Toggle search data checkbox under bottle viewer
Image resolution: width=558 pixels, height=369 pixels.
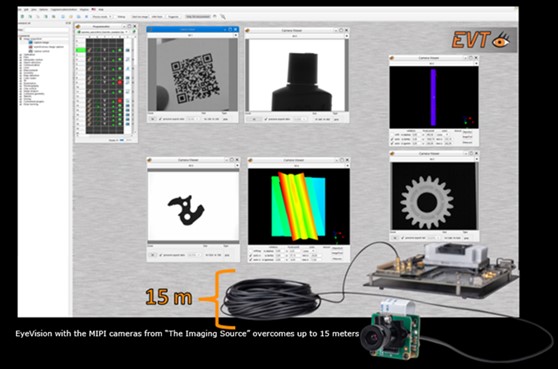pyautogui.click(x=266, y=119)
